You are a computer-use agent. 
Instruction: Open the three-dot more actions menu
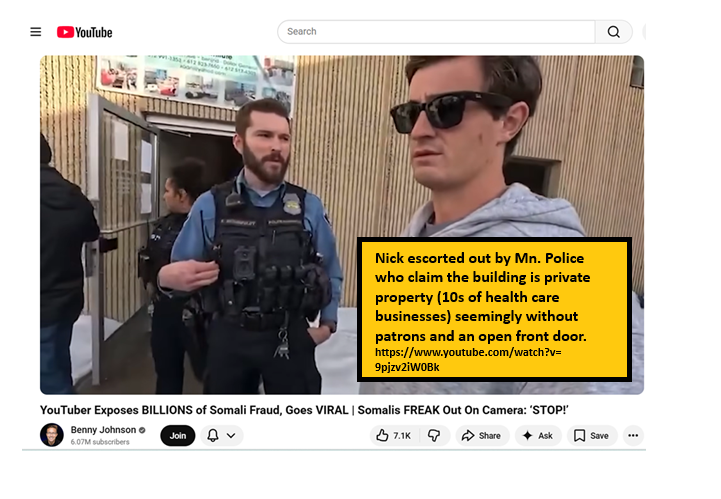tap(633, 436)
